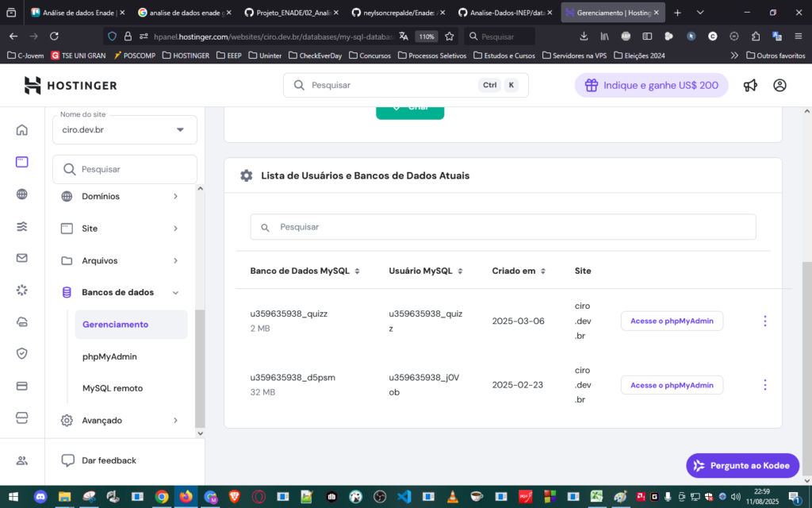Screen dimensions: 812x508
Task: Open three-dot menu for u359635938_d5psm database
Action: tap(764, 385)
